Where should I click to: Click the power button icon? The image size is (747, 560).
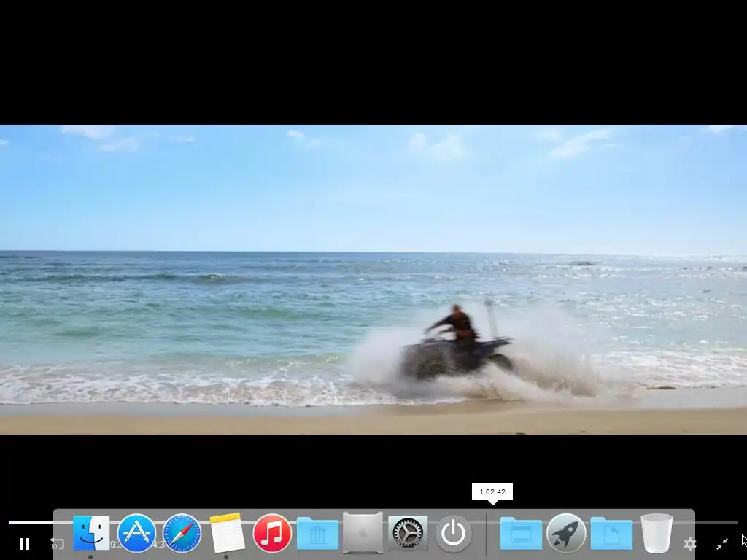(x=453, y=533)
